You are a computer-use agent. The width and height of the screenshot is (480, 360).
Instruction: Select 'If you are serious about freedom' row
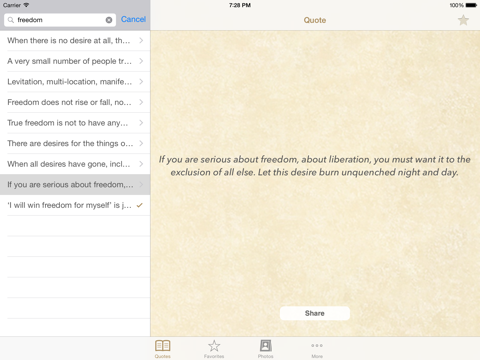click(x=75, y=185)
